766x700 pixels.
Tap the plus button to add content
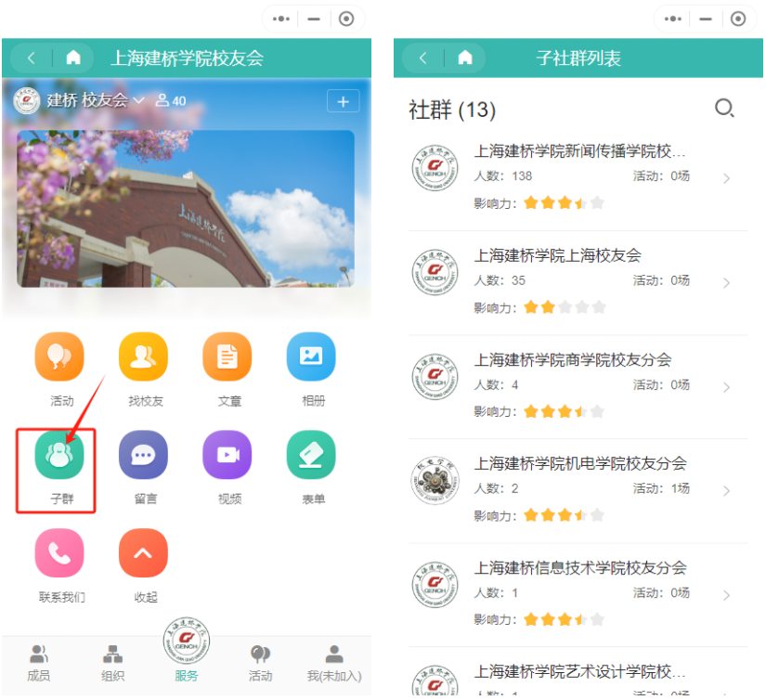[x=343, y=101]
